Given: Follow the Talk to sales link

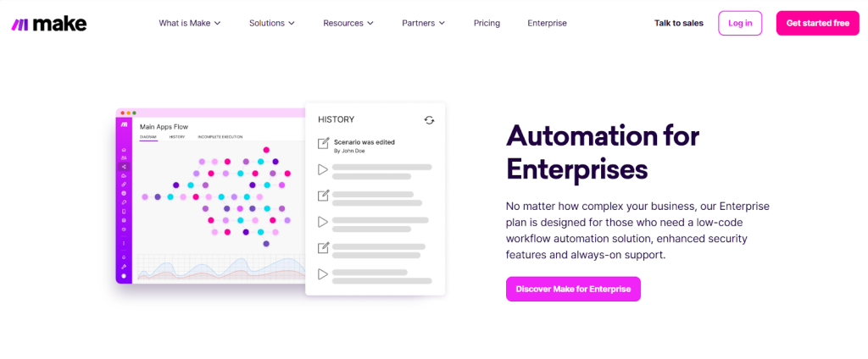Looking at the screenshot, I should pos(679,23).
